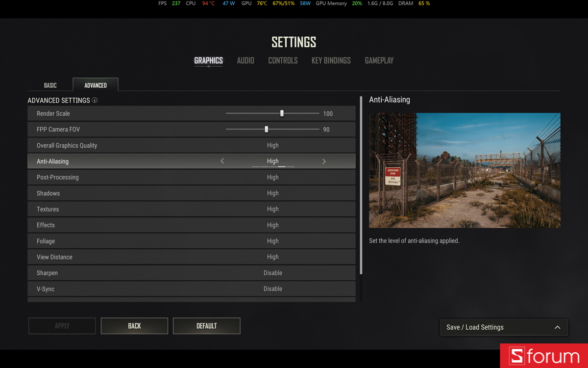Toggle the V-Sync Disable value

point(273,289)
